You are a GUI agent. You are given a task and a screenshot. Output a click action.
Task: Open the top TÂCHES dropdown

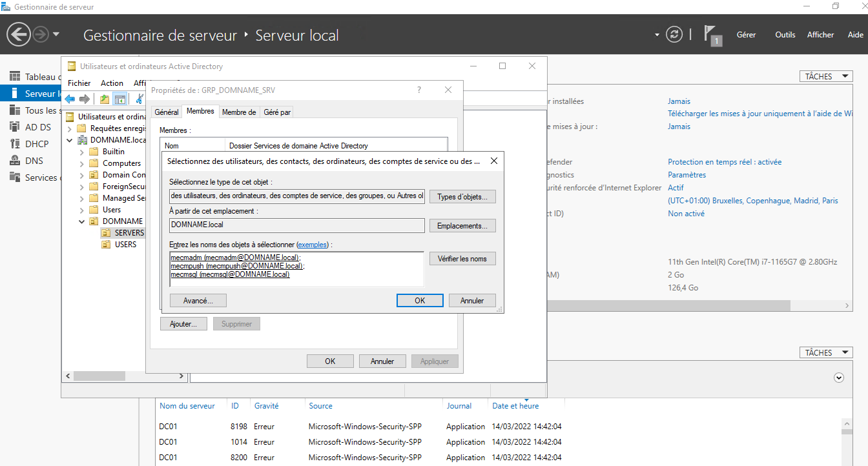pyautogui.click(x=825, y=76)
